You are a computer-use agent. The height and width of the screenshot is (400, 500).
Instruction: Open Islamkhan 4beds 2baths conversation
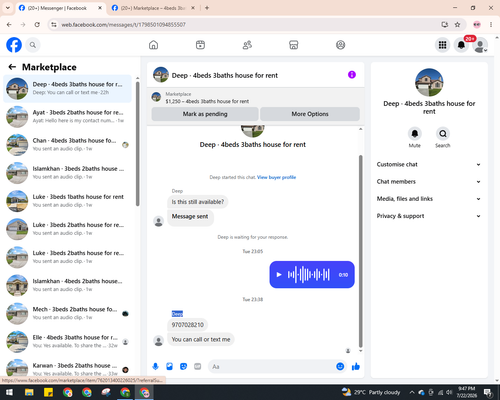(67, 285)
